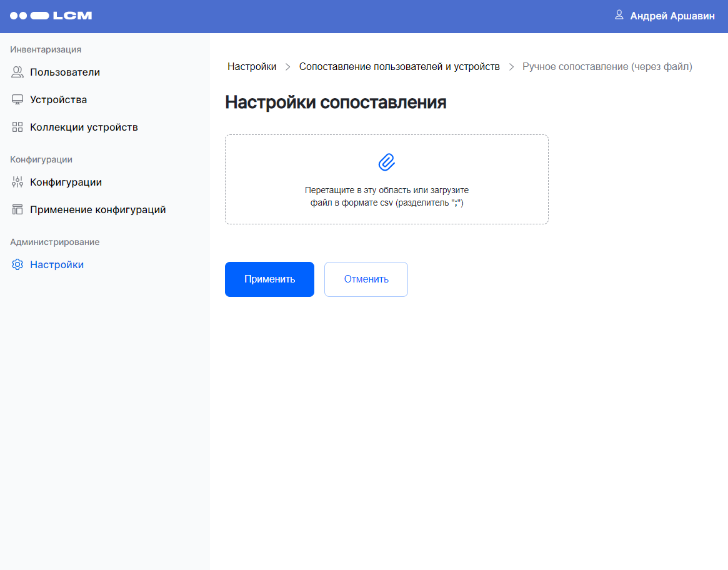The height and width of the screenshot is (570, 728).
Task: Click the Коллекции устройств grid icon
Action: [17, 127]
